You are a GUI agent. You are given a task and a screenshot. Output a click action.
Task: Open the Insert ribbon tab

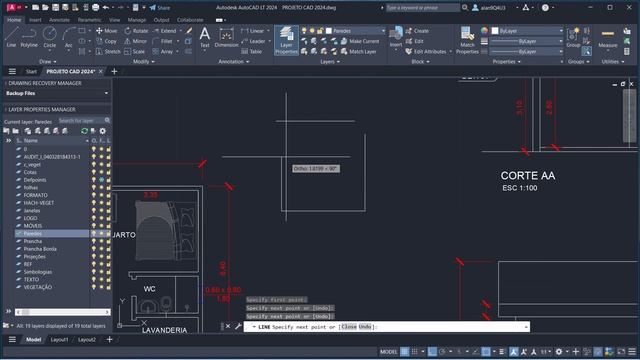pyautogui.click(x=35, y=20)
